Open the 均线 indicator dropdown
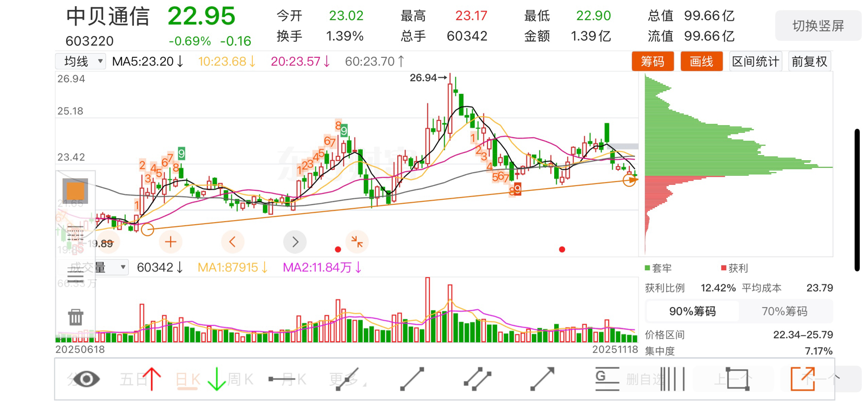868x401 pixels. [x=81, y=62]
